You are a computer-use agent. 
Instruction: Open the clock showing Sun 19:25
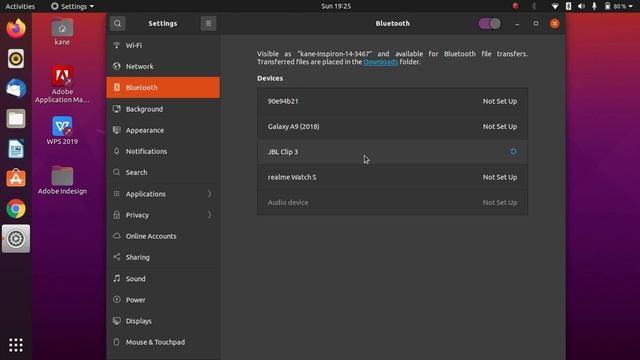336,6
